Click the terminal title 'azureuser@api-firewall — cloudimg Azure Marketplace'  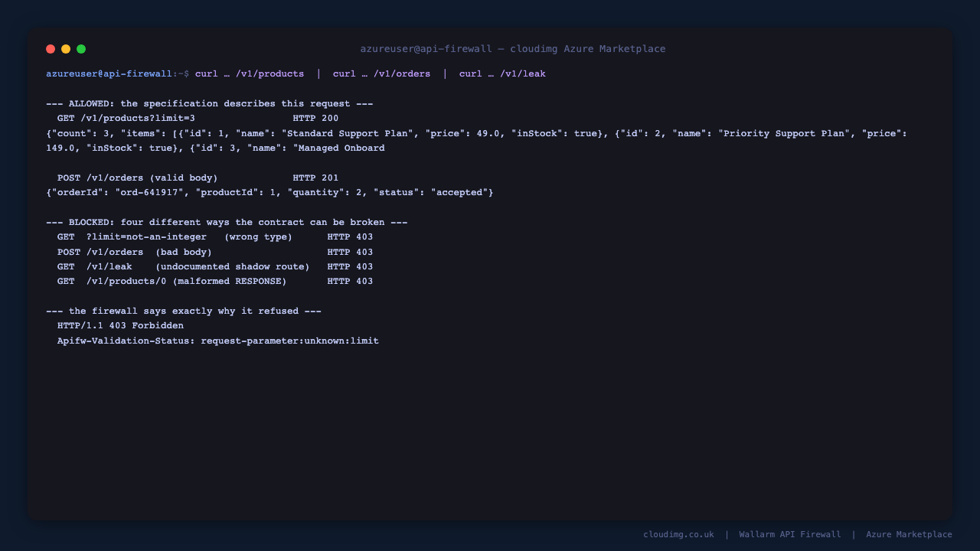click(513, 49)
